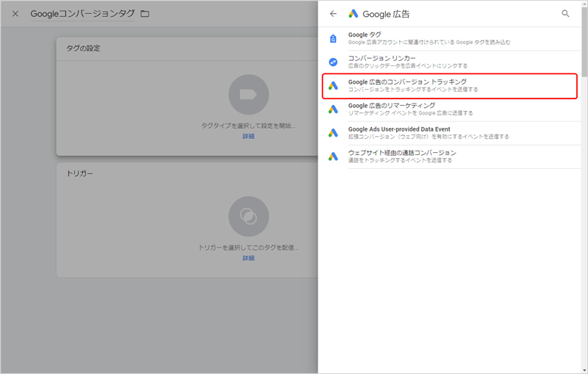Click the Google 広告のリマーケティング icon
Image resolution: width=588 pixels, height=374 pixels.
[x=333, y=109]
